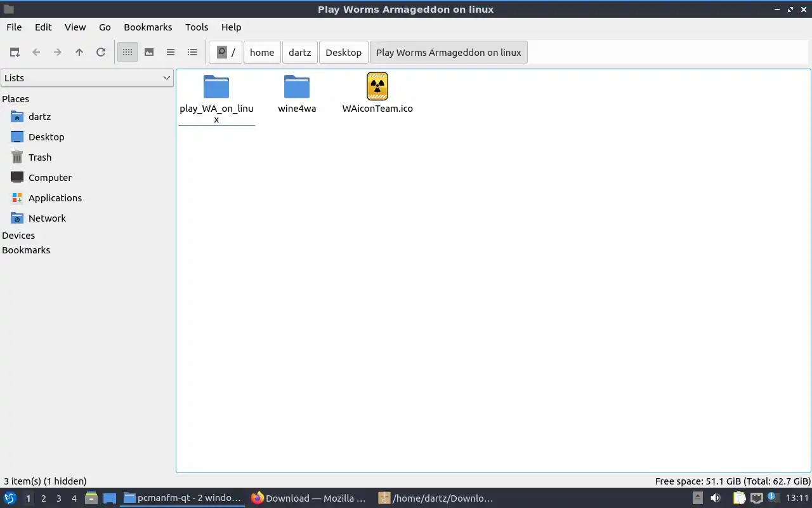Click '3 item(s) (1 hidden)' status text
812x508 pixels.
click(45, 481)
